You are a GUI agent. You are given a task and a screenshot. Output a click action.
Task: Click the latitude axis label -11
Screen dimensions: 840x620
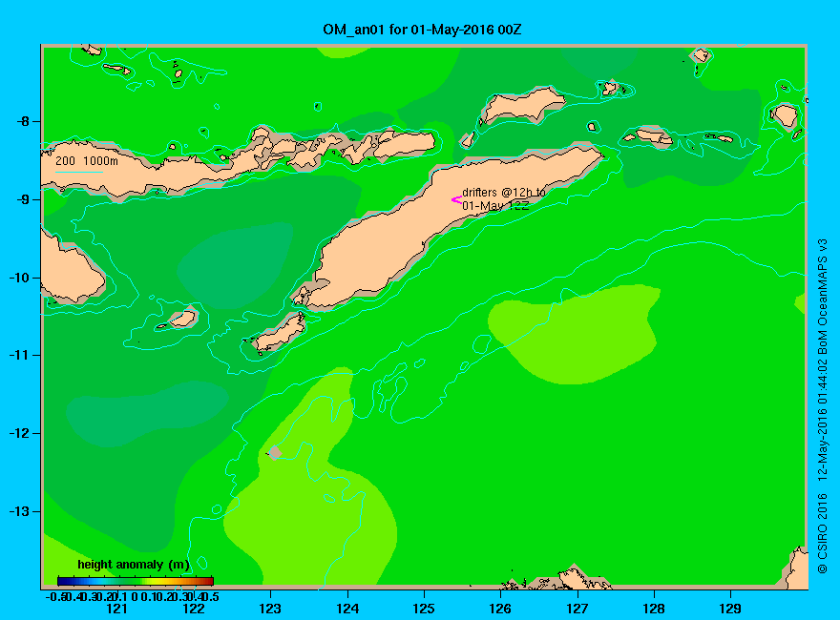[x=19, y=355]
